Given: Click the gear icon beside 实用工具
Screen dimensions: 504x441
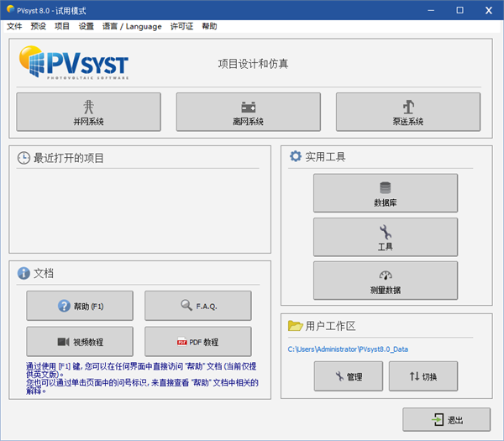Looking at the screenshot, I should tap(296, 156).
